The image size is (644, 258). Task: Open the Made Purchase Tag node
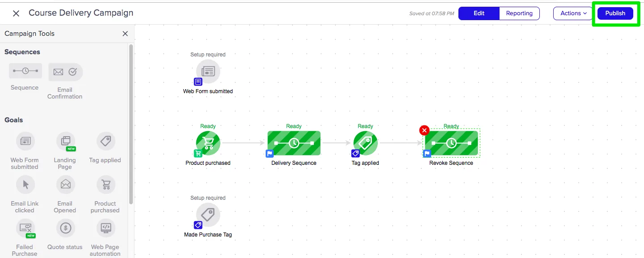(208, 215)
